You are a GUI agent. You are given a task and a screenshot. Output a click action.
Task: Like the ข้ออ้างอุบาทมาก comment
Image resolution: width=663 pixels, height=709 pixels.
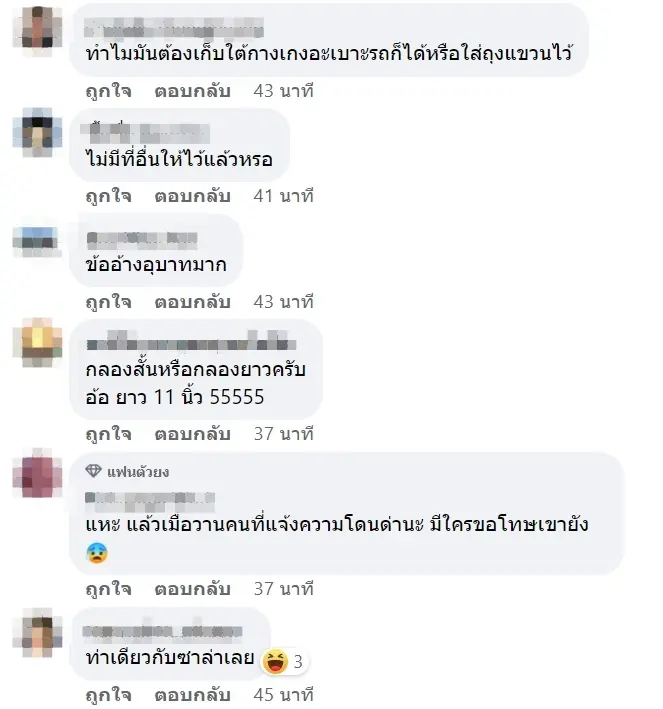pyautogui.click(x=109, y=302)
